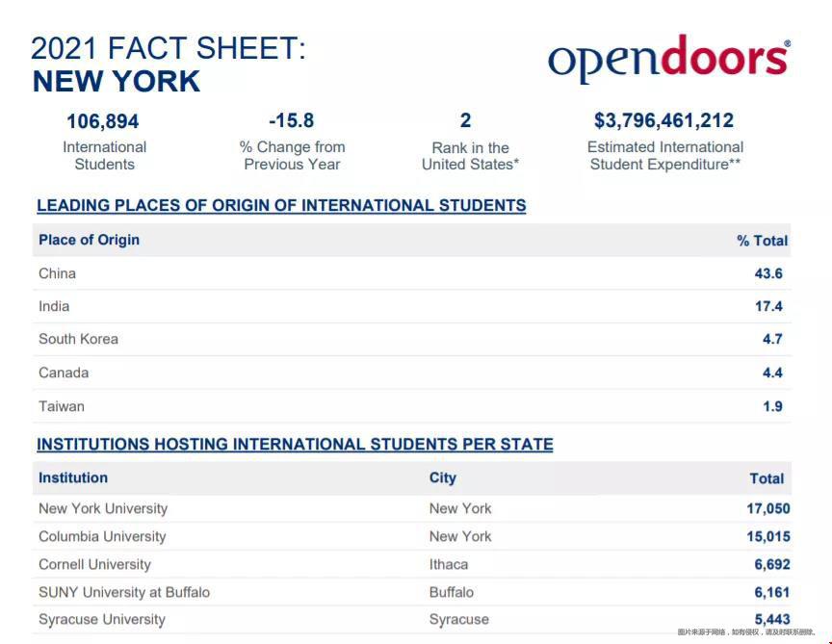Click the "Rank in the United States*" label

click(x=470, y=156)
